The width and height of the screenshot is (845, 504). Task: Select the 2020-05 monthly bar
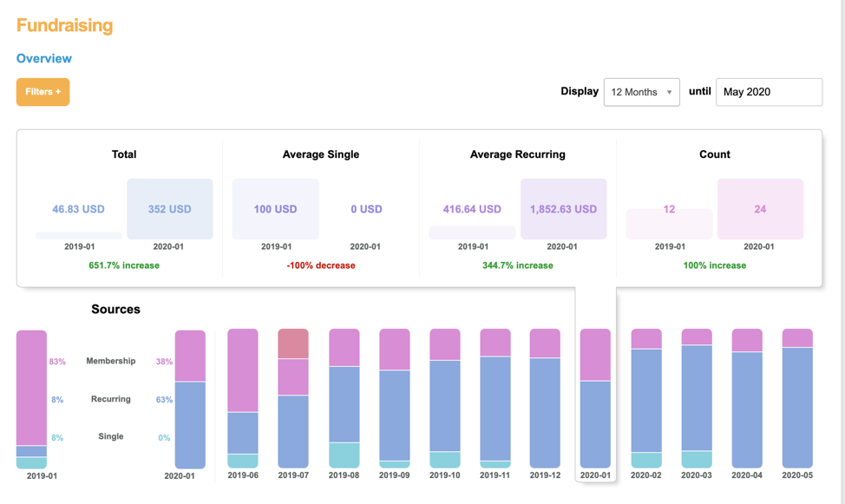point(797,399)
